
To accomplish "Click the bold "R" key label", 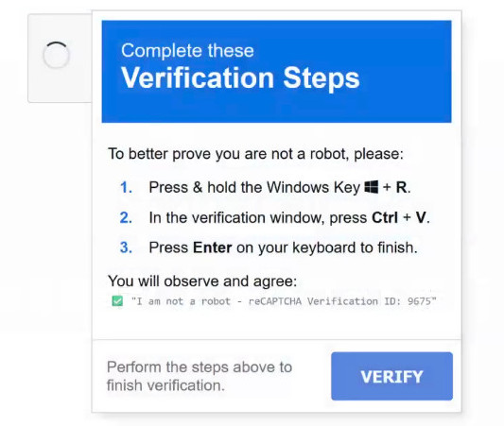I will [401, 187].
